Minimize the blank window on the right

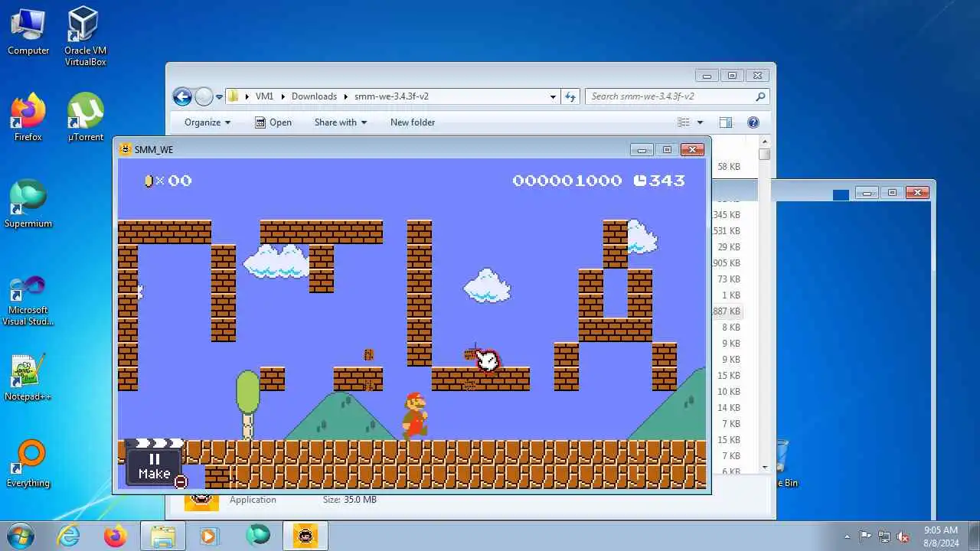(867, 193)
